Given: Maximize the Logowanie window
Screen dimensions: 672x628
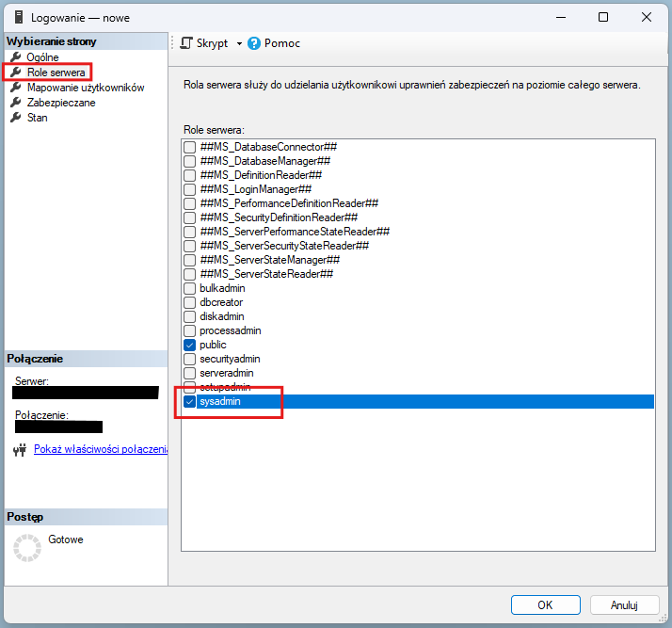Looking at the screenshot, I should [x=603, y=17].
